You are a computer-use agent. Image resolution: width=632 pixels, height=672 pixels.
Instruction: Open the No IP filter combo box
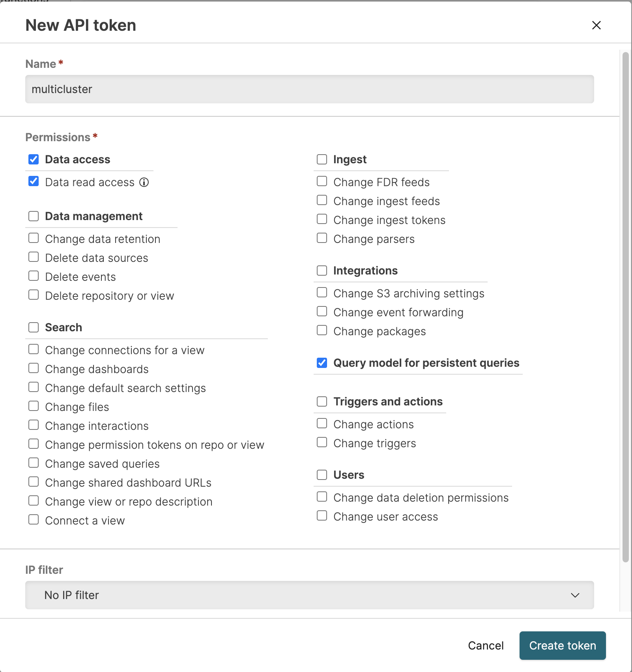coord(309,595)
